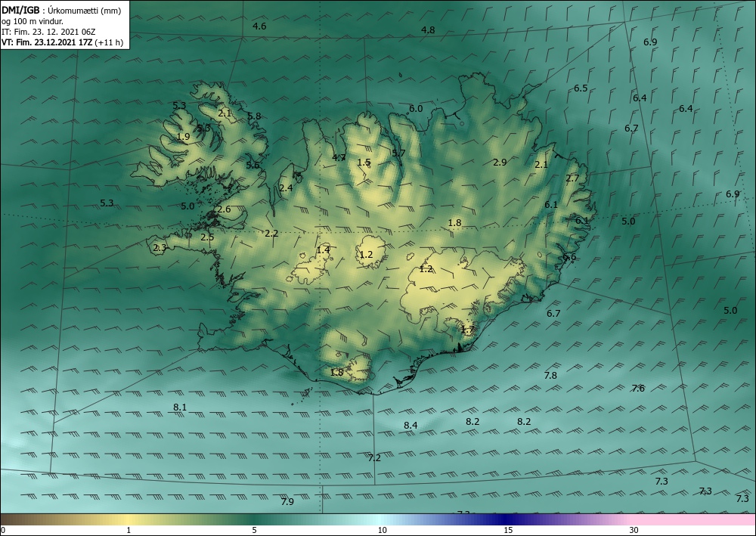Click the 2.2 value on the map
The height and width of the screenshot is (536, 756).
(x=271, y=234)
